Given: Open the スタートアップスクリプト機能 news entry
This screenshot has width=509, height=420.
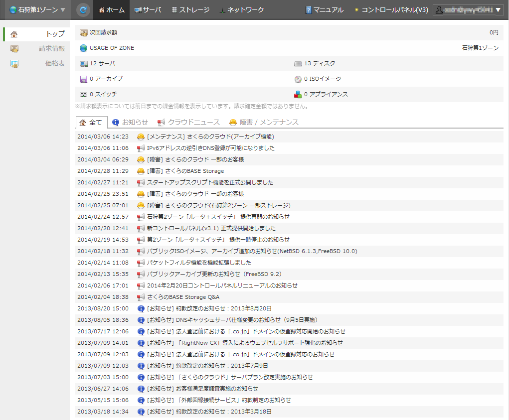Looking at the screenshot, I should click(x=210, y=182).
